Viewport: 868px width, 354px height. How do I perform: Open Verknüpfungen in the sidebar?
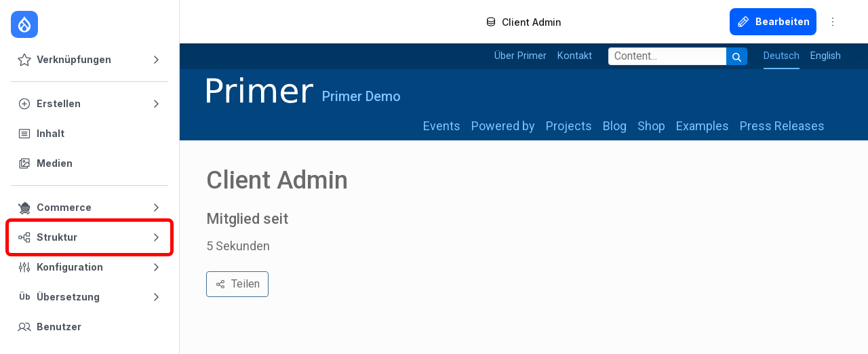90,60
